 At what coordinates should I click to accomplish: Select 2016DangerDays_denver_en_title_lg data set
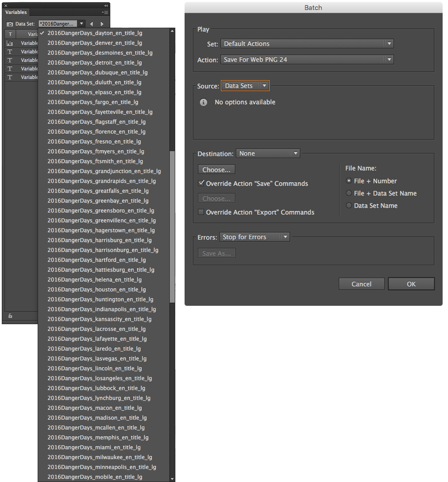coord(103,43)
